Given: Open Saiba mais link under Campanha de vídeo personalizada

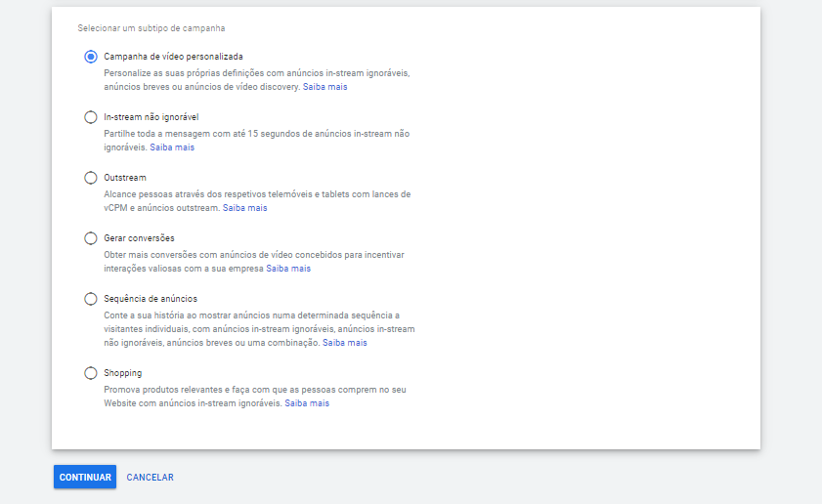Looking at the screenshot, I should click(x=325, y=87).
